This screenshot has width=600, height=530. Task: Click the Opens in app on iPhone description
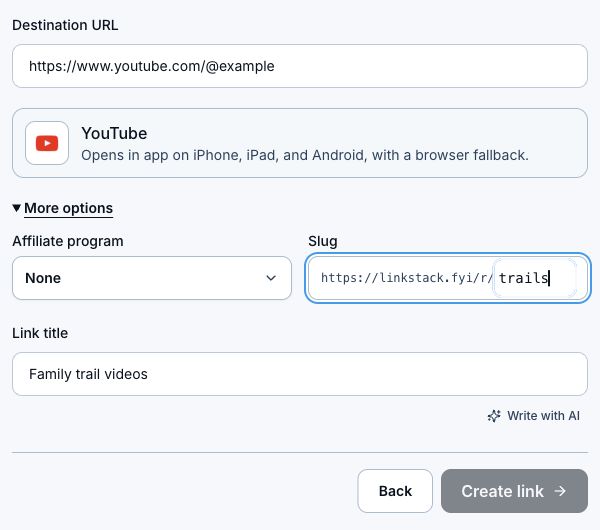(x=305, y=155)
